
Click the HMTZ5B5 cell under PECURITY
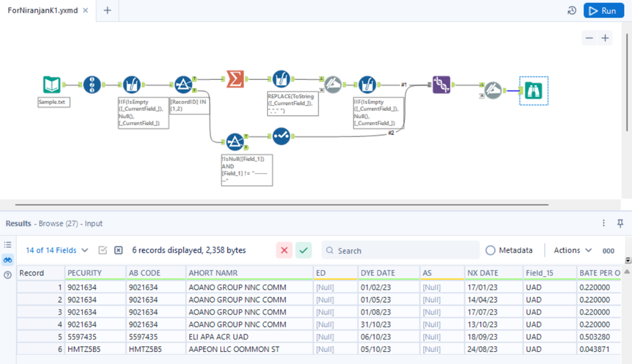coord(95,349)
